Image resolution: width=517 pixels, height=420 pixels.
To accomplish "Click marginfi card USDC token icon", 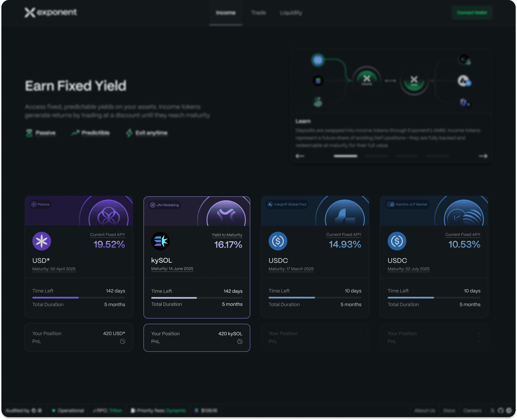I will (278, 241).
